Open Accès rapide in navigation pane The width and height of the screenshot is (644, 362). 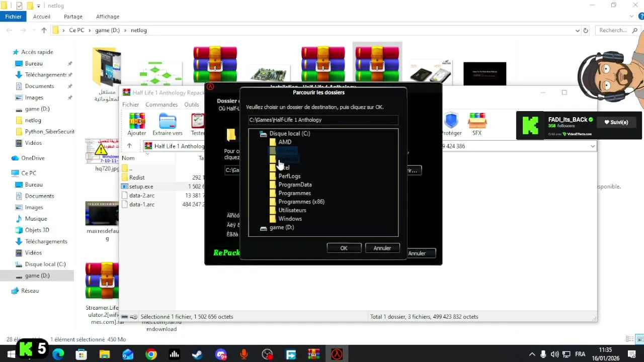coord(37,52)
